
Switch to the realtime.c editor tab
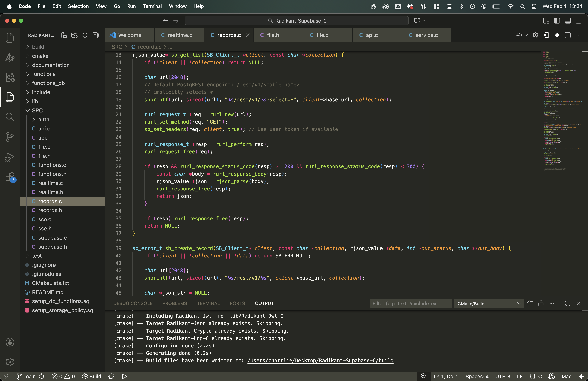[179, 35]
